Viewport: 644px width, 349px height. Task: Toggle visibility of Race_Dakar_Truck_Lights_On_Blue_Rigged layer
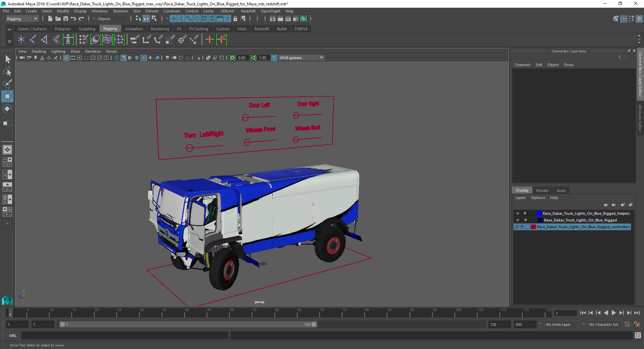point(518,220)
